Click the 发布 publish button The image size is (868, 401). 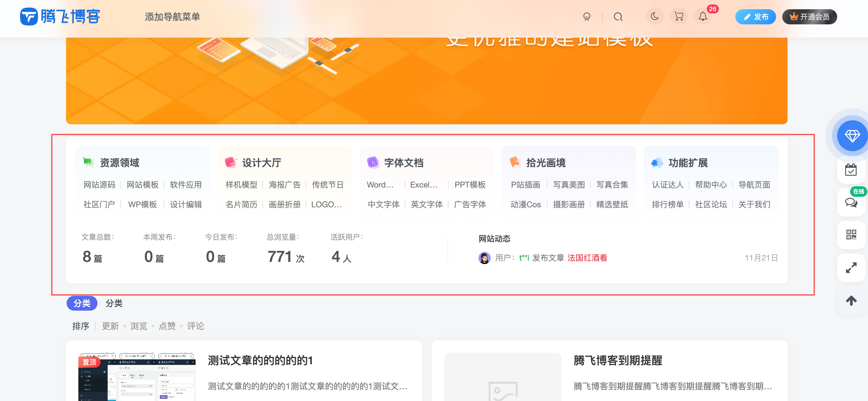(755, 17)
